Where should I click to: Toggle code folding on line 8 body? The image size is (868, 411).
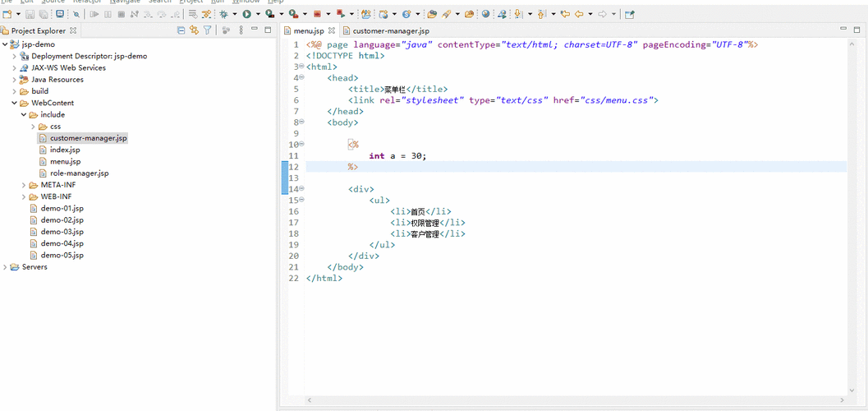point(301,122)
